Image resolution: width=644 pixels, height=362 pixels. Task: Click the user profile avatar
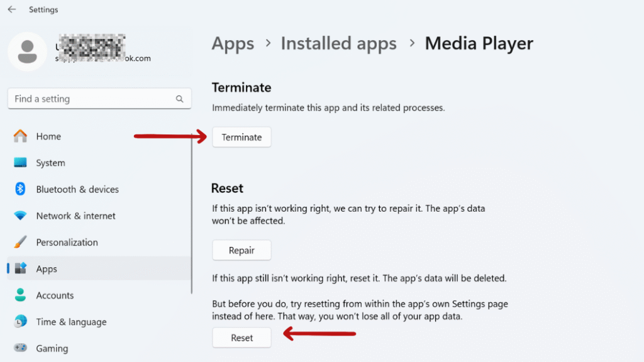coord(27,52)
